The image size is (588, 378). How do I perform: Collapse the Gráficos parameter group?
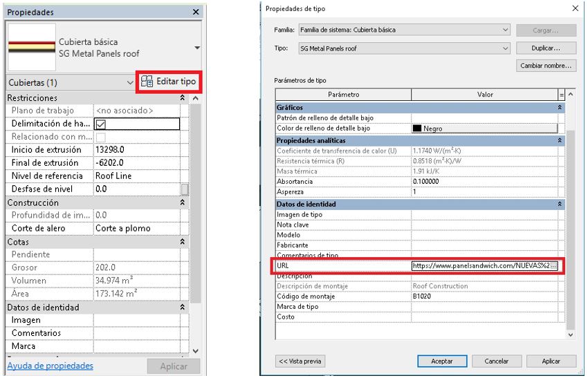click(x=559, y=108)
